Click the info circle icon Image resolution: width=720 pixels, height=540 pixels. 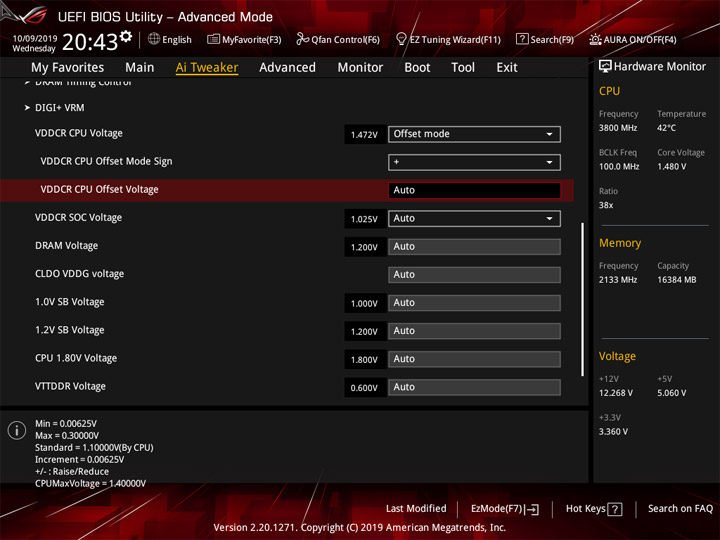(17, 430)
